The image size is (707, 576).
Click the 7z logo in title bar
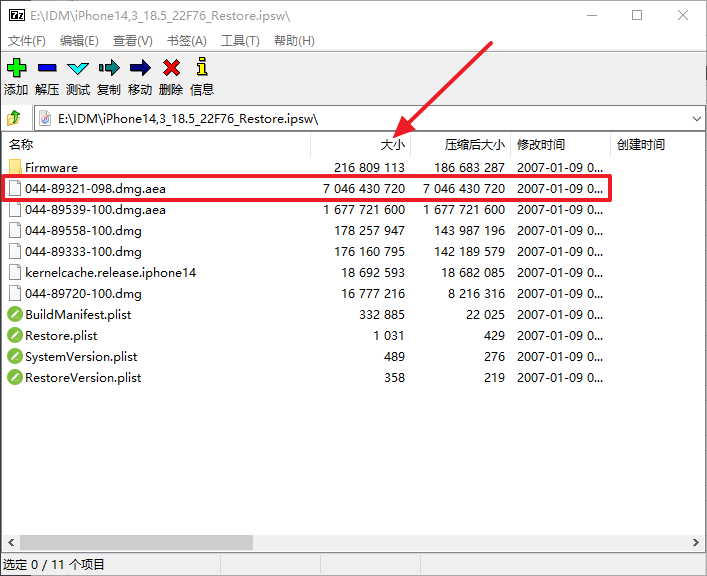point(17,15)
